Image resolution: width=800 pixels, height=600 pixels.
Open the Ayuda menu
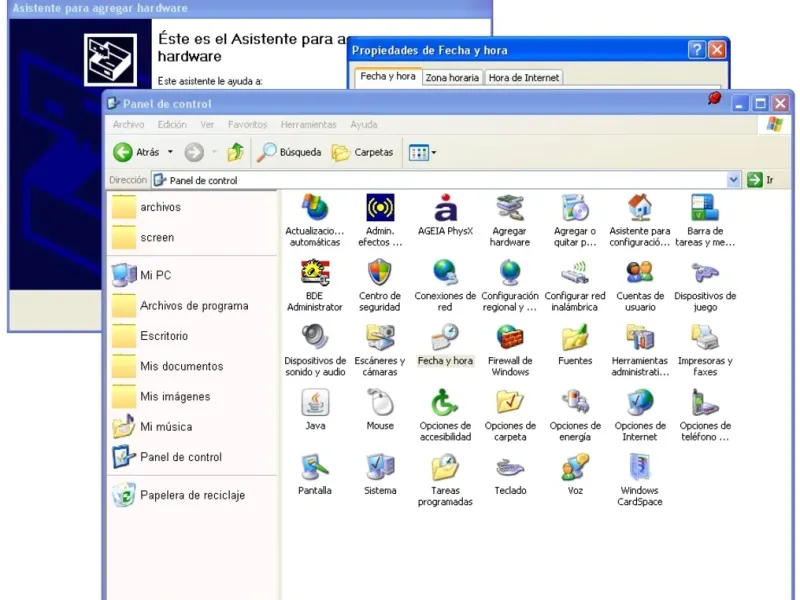click(x=364, y=124)
